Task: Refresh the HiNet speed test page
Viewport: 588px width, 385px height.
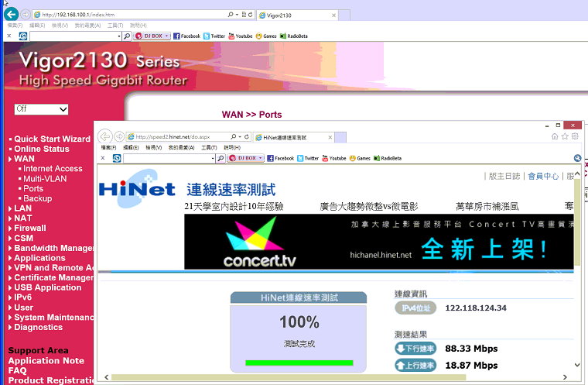Action: 247,136
